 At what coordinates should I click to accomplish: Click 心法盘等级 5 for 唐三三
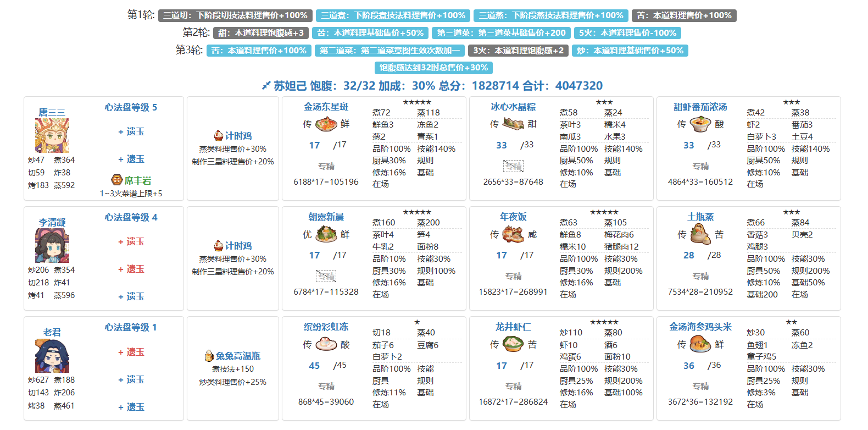[x=131, y=107]
